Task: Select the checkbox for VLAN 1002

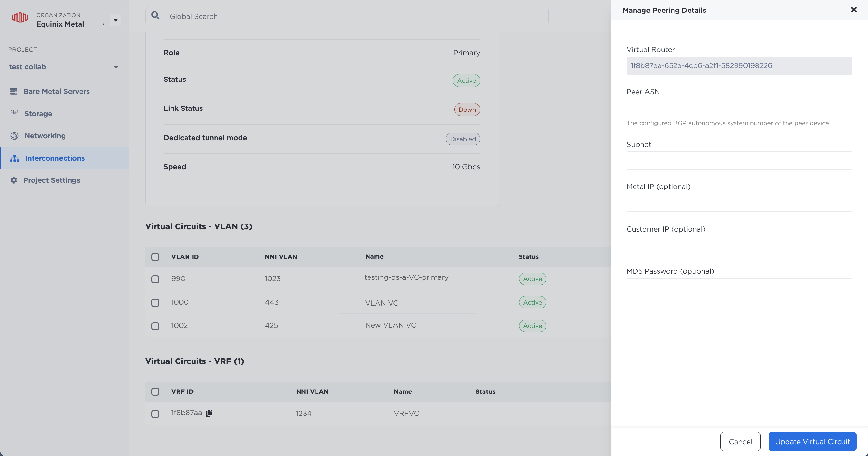Action: (x=155, y=326)
